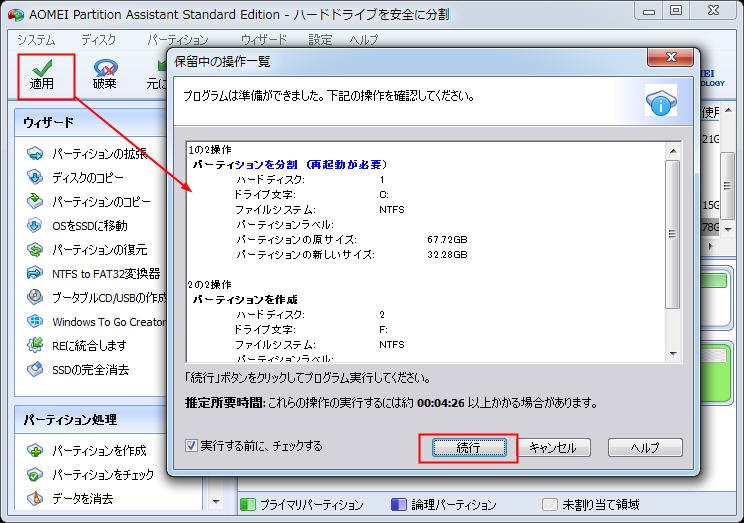744x523 pixels.
Task: Click the 1の2操作 label
Action: pos(210,150)
